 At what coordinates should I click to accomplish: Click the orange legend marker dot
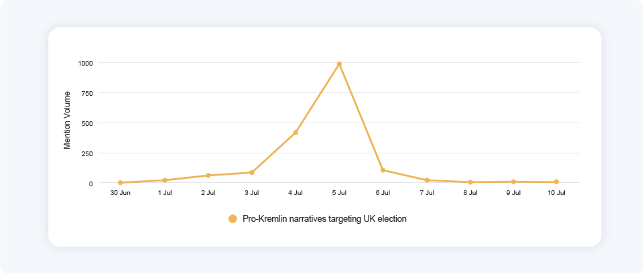(233, 219)
